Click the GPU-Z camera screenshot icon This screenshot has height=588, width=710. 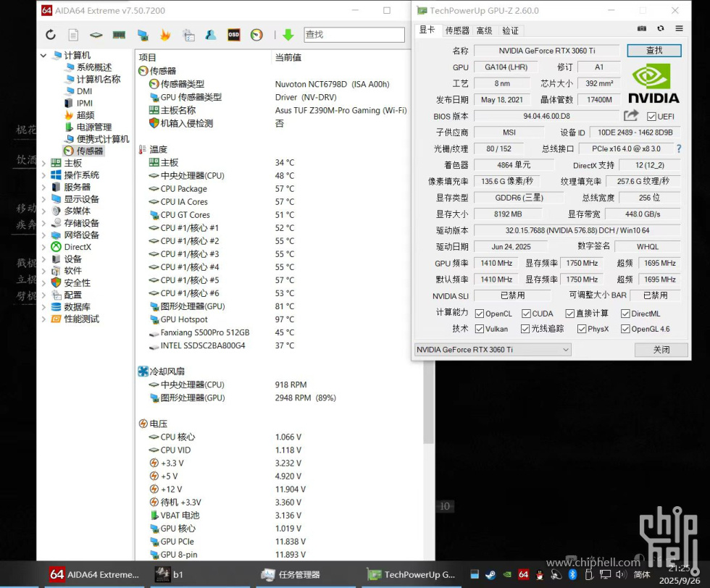coord(641,29)
